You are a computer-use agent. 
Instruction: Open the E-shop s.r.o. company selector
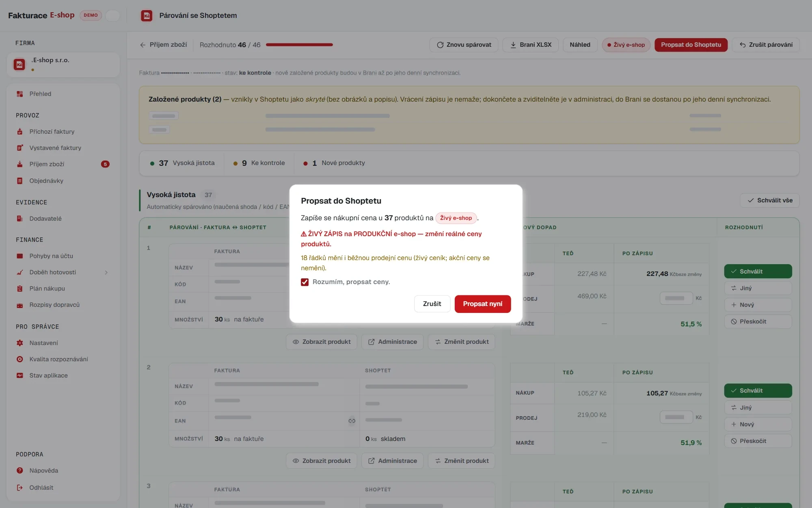(x=63, y=64)
